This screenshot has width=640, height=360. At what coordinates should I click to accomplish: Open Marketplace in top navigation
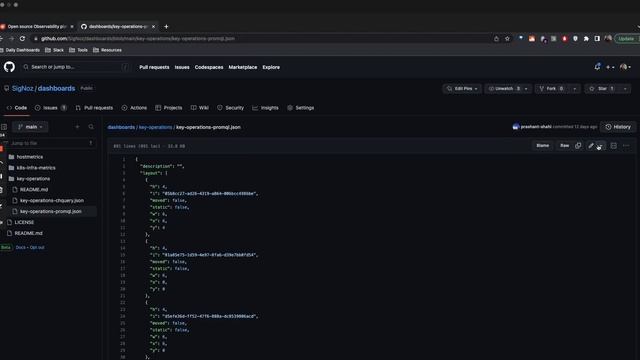click(x=242, y=67)
